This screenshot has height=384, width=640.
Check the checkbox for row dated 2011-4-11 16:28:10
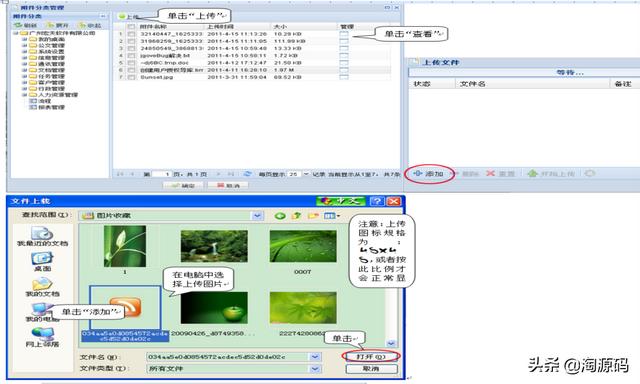point(131,70)
